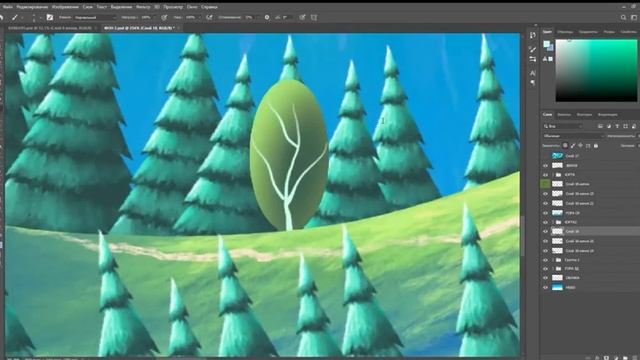Open the brush tool preset picker
Image resolution: width=640 pixels, height=360 pixels.
(x=15, y=18)
